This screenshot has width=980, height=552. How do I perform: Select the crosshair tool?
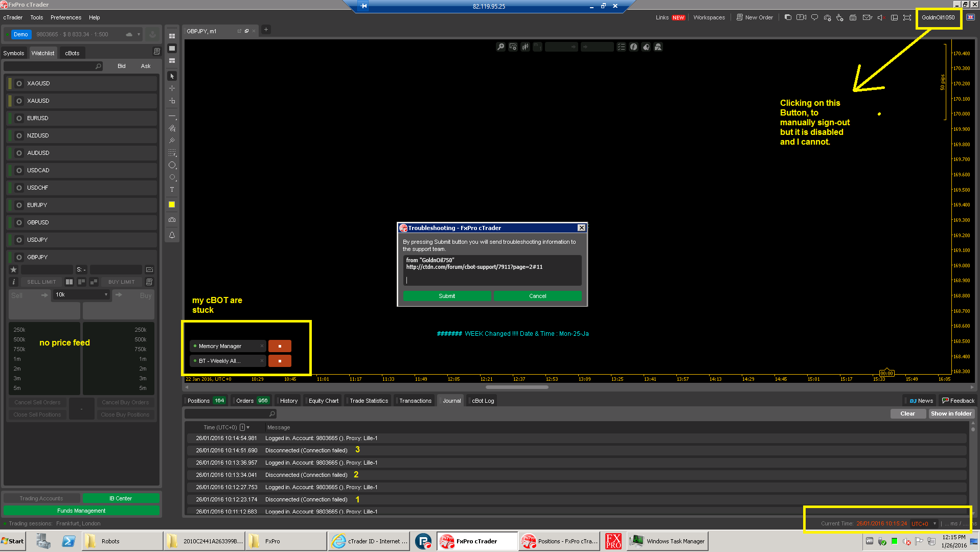tap(172, 88)
